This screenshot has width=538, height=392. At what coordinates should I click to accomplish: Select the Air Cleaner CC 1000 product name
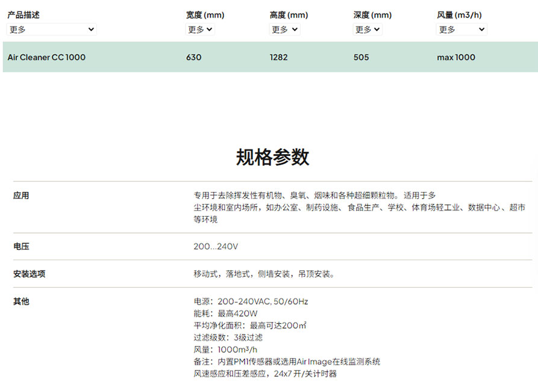[46, 57]
